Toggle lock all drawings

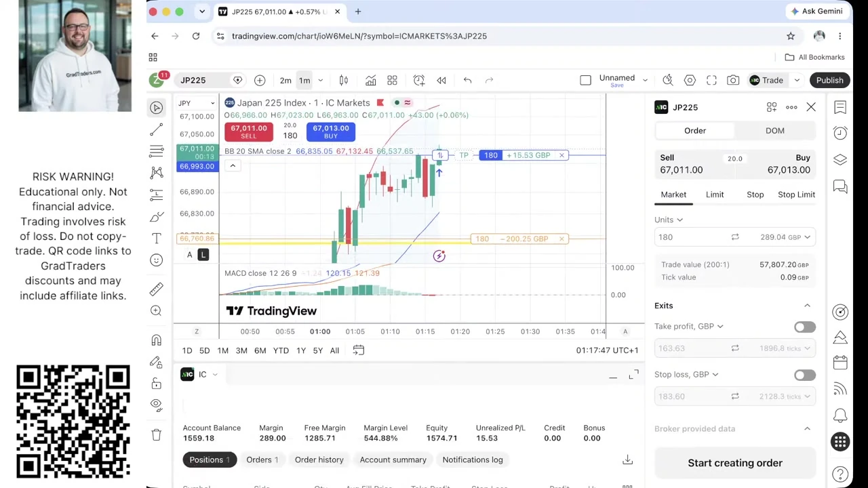pyautogui.click(x=157, y=384)
